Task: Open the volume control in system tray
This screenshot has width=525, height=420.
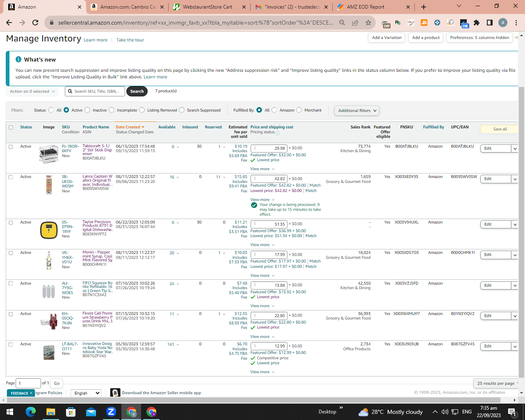Action: click(445, 412)
